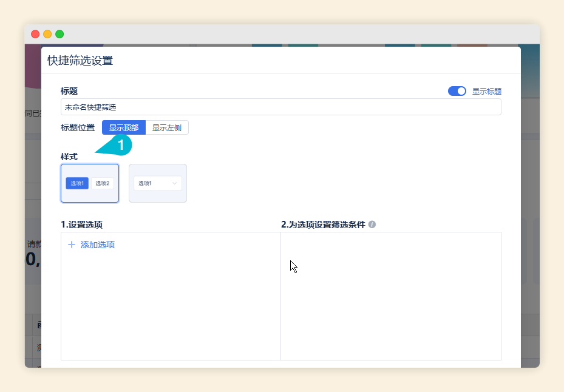This screenshot has height=392, width=564.
Task: Click the plus icon before 添加选项
Action: (x=72, y=244)
